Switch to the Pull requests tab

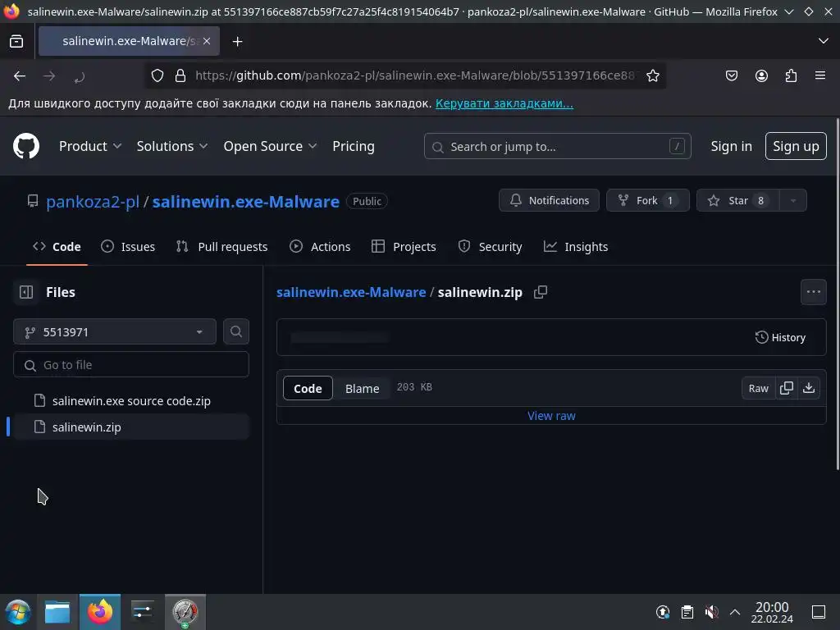(221, 246)
